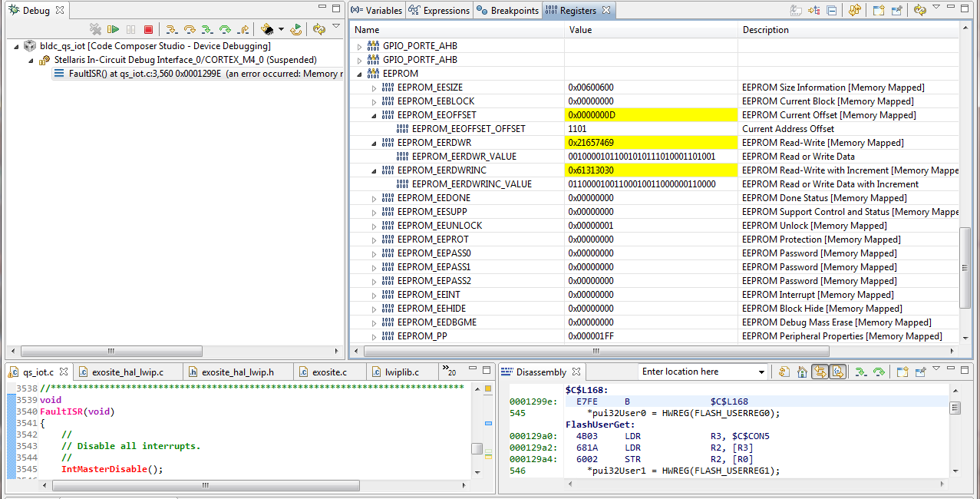
Task: Collapse the EEPROM register group
Action: [360, 74]
